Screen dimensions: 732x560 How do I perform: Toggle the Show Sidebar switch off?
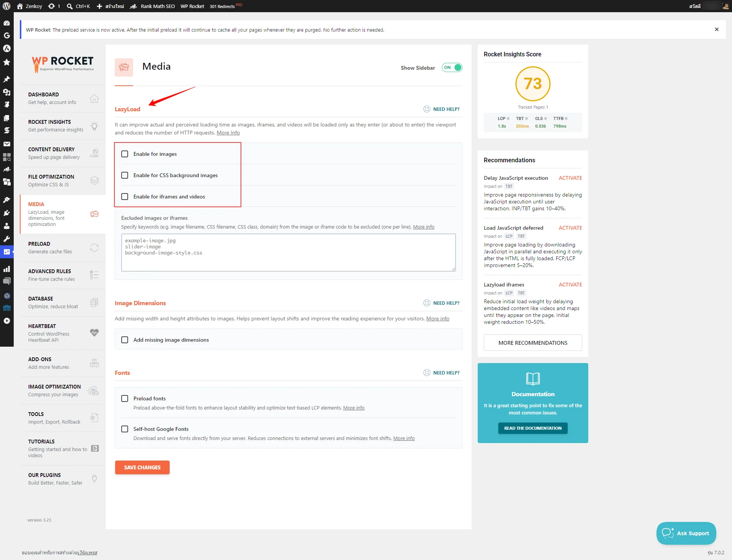coord(452,67)
